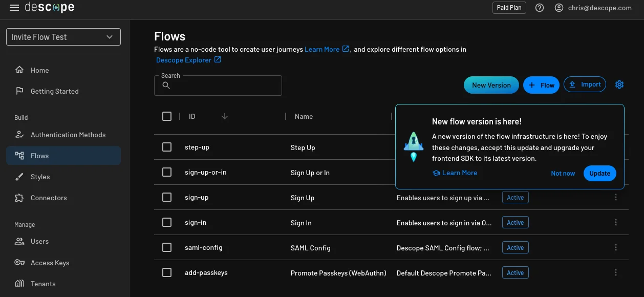The image size is (644, 297).
Task: Expand the Invite Flow Test project dropdown
Action: 63,37
